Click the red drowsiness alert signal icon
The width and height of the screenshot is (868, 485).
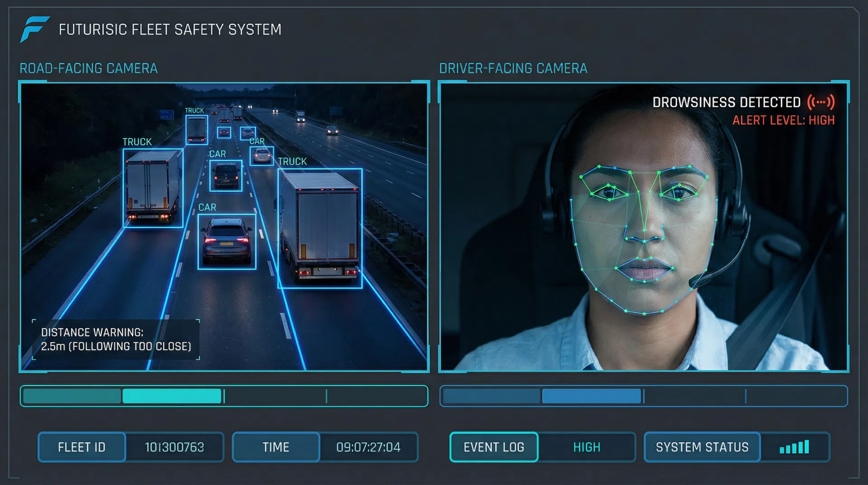[x=821, y=102]
